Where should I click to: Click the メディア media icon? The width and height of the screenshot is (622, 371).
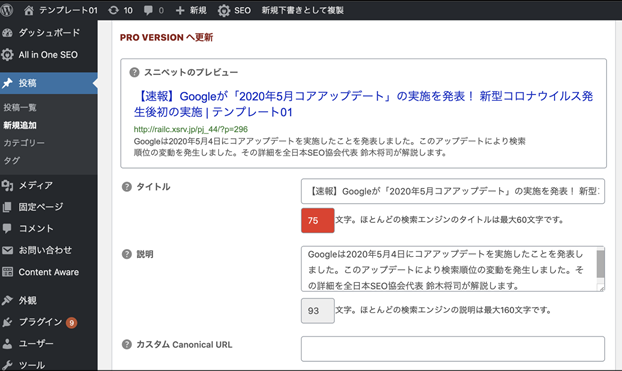pos(7,185)
